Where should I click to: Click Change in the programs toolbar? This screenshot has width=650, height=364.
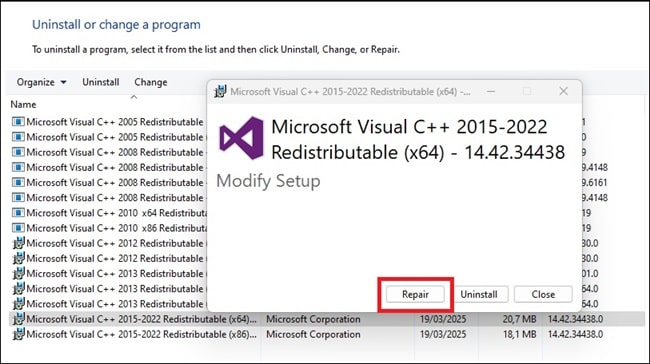coord(151,82)
